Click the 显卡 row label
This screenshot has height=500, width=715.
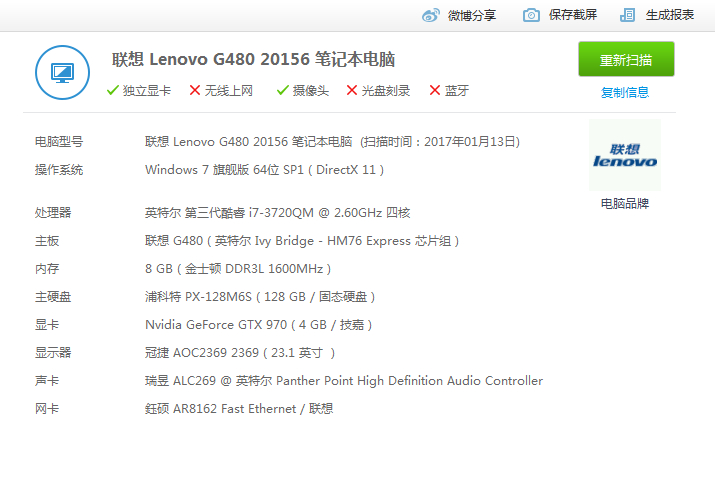click(x=47, y=325)
